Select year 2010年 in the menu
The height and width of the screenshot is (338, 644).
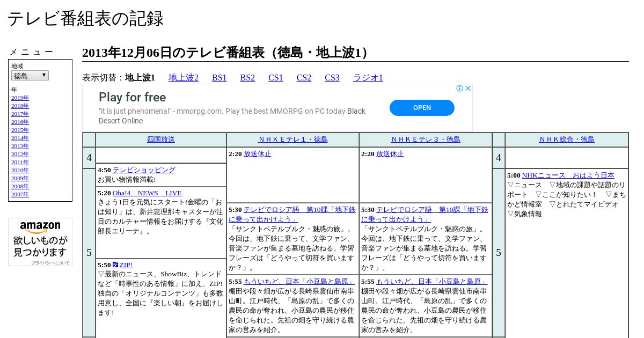pyautogui.click(x=20, y=170)
